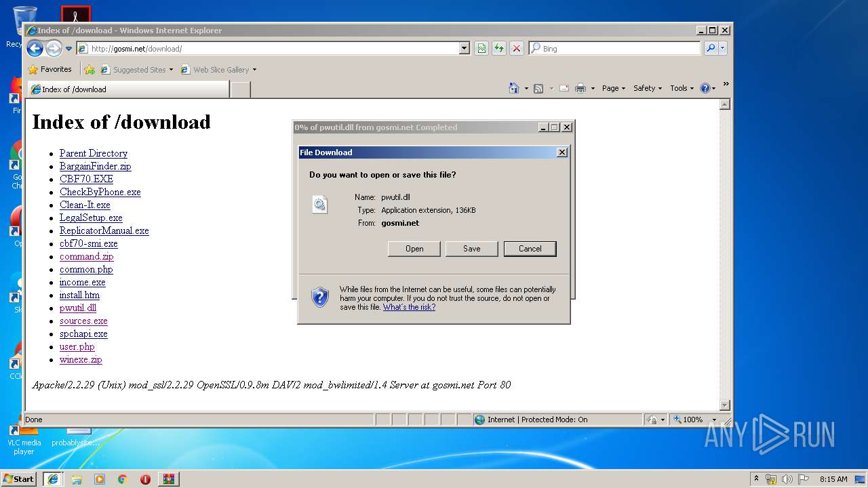This screenshot has width=868, height=488.
Task: Expand the Home button dropdown arrow
Action: click(x=526, y=88)
